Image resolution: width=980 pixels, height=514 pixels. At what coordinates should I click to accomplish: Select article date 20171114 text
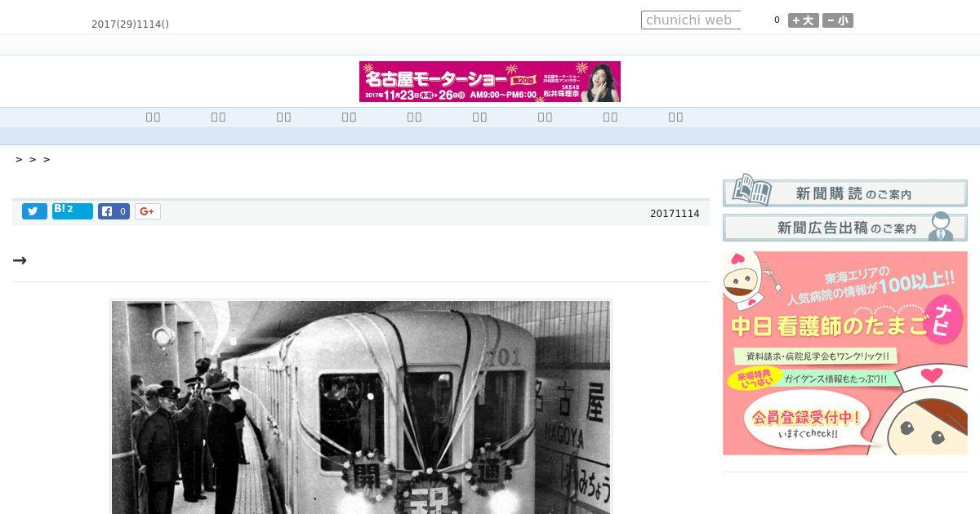click(x=675, y=214)
